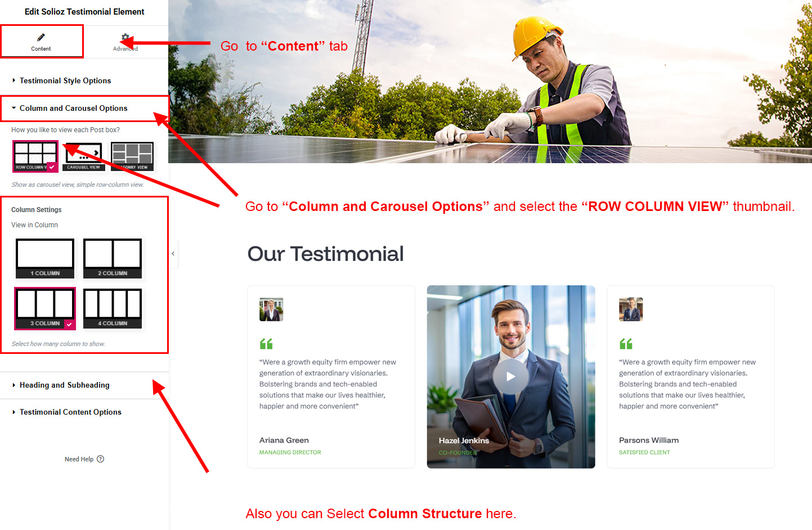
Task: Click Parsons William's avatar thumbnail
Action: pyautogui.click(x=631, y=309)
